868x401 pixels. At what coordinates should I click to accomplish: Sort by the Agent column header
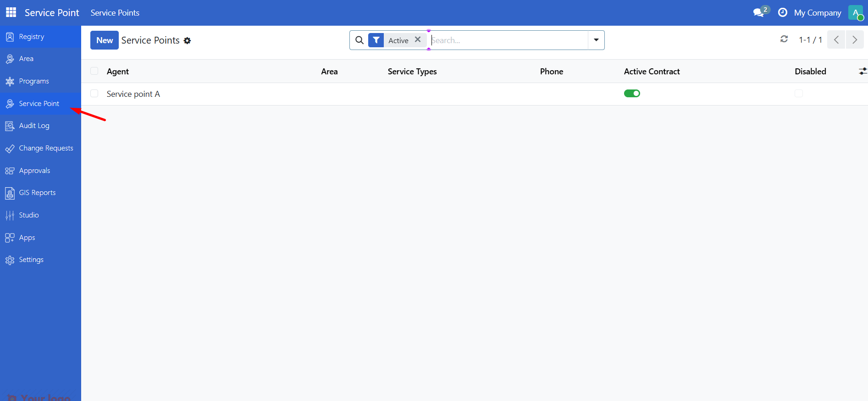tap(118, 72)
